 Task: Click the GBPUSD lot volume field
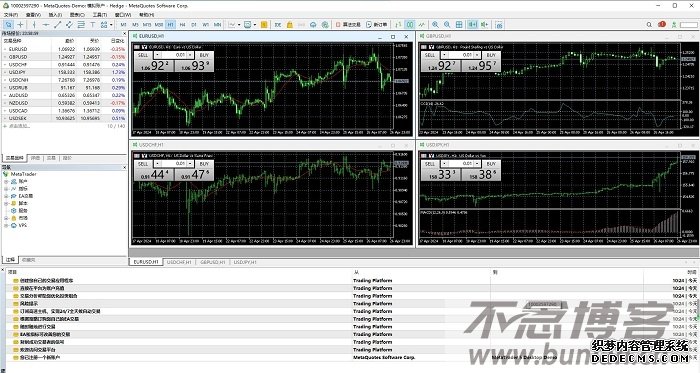pos(464,55)
